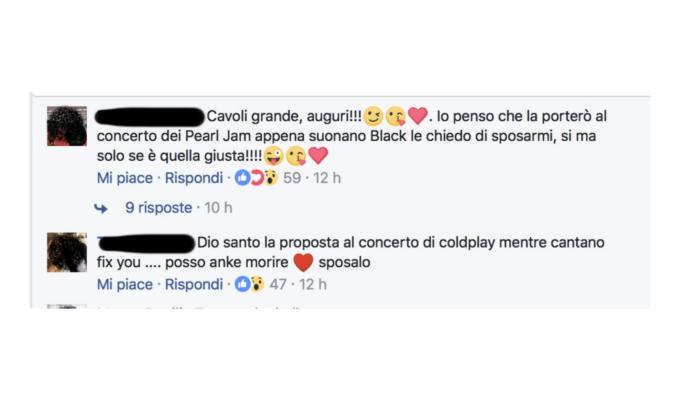
Task: Click the winking emoji after auguri!!!
Action: (x=373, y=116)
